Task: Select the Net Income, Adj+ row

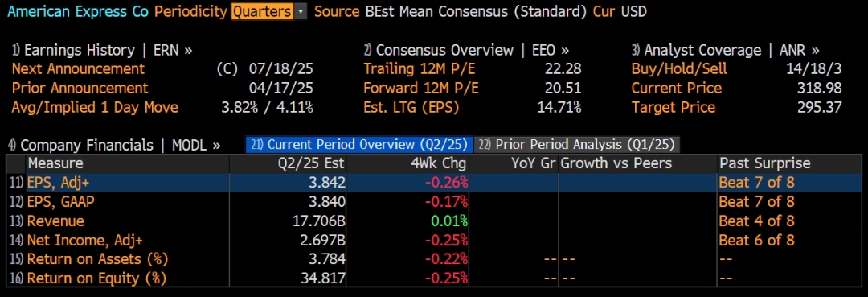Action: click(435, 240)
